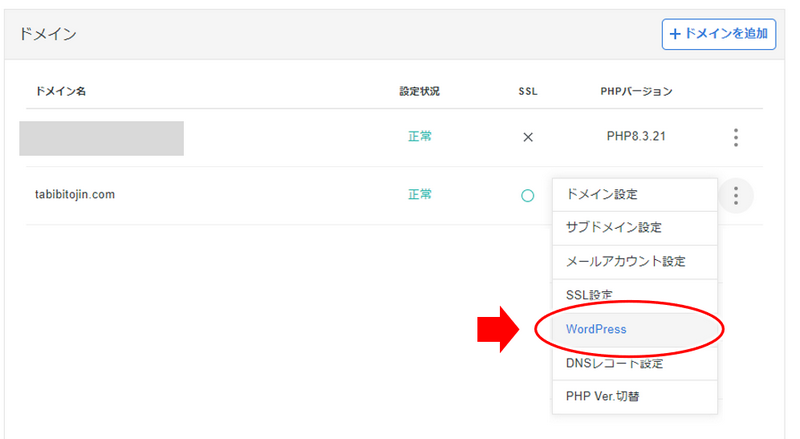Click the plus icon in ドメインを追加
This screenshot has width=800, height=439.
675,34
